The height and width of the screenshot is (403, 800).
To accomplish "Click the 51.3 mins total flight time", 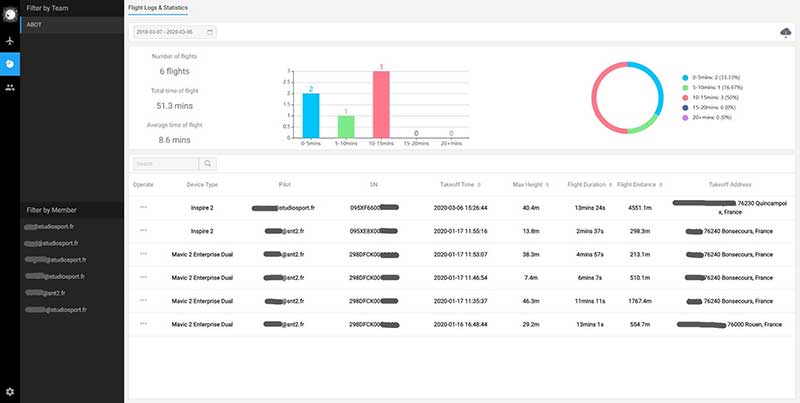I will click(x=174, y=106).
